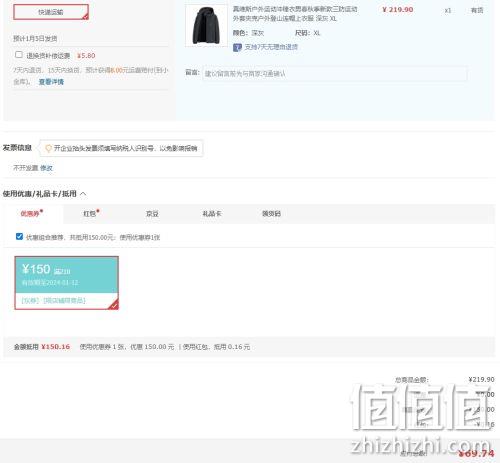Select the 快递运输 shipping option
This screenshot has width=500, height=463.
51,12
